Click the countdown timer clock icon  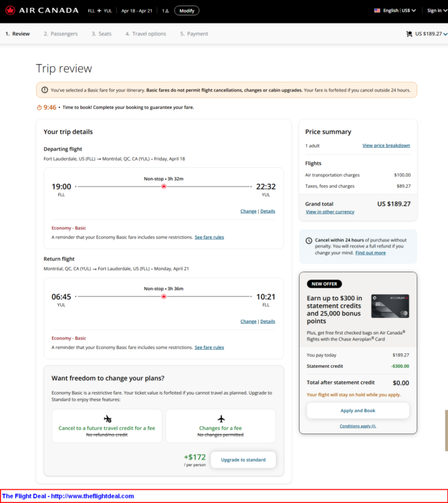point(39,108)
